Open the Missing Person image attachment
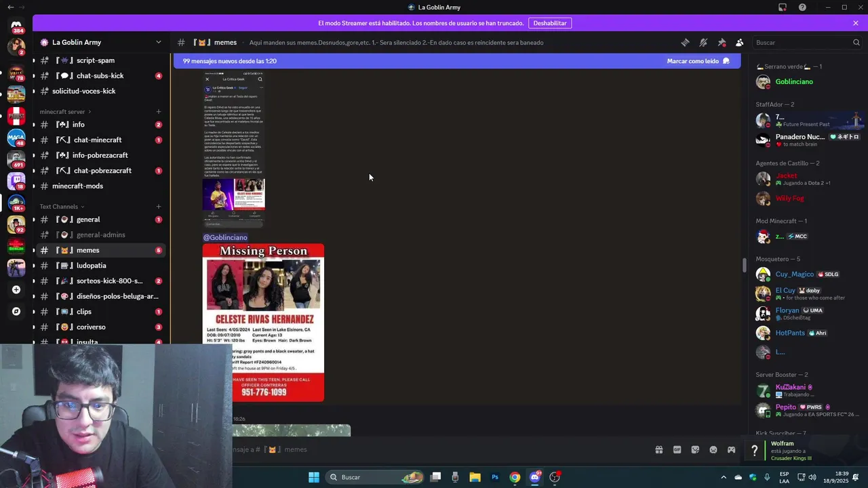The image size is (868, 488). pos(263,323)
